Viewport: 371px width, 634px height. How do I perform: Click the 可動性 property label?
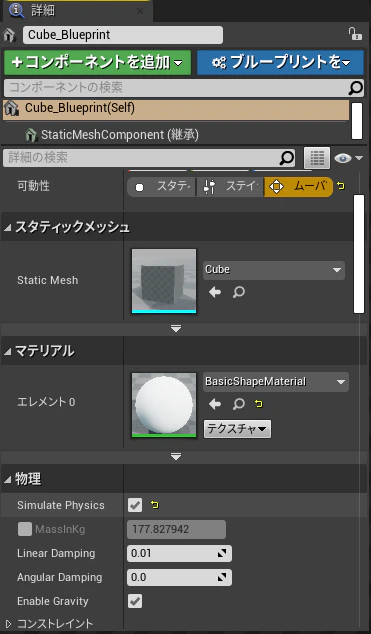coord(34,186)
